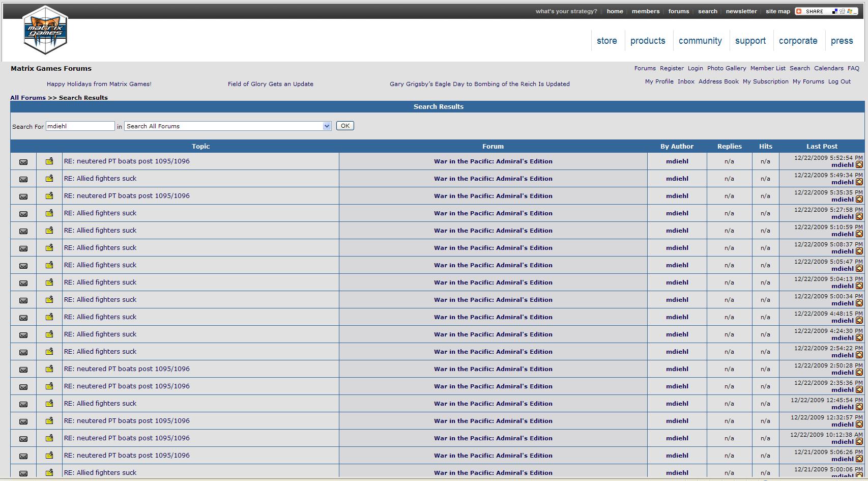Click envelope icon in the 5:35:35 PM row
This screenshot has height=481, width=868.
[x=23, y=196]
